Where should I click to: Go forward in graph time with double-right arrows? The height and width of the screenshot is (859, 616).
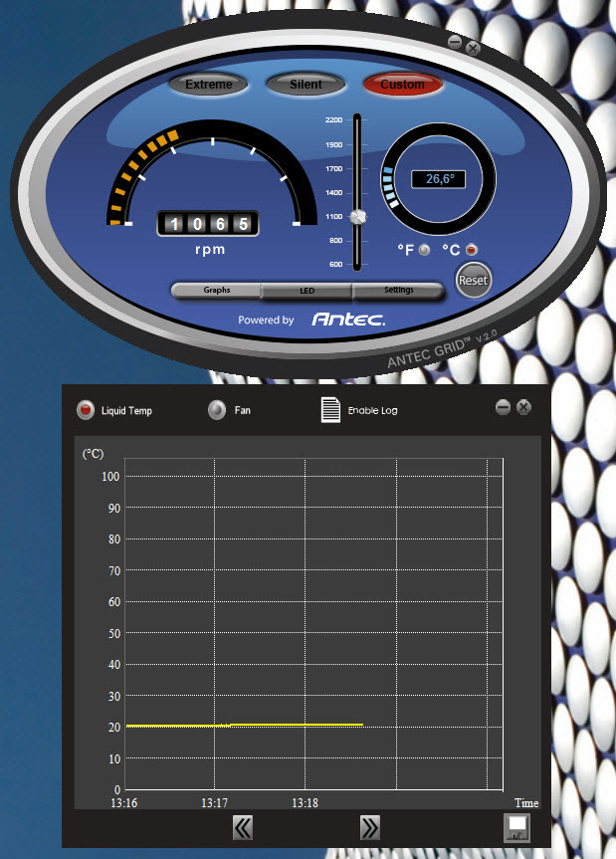tap(369, 828)
